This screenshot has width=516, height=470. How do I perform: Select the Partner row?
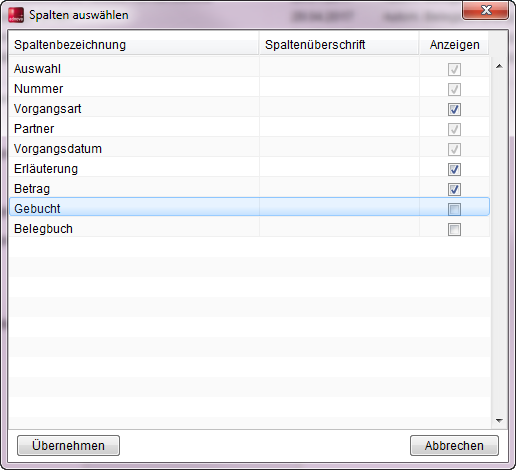[x=249, y=129]
